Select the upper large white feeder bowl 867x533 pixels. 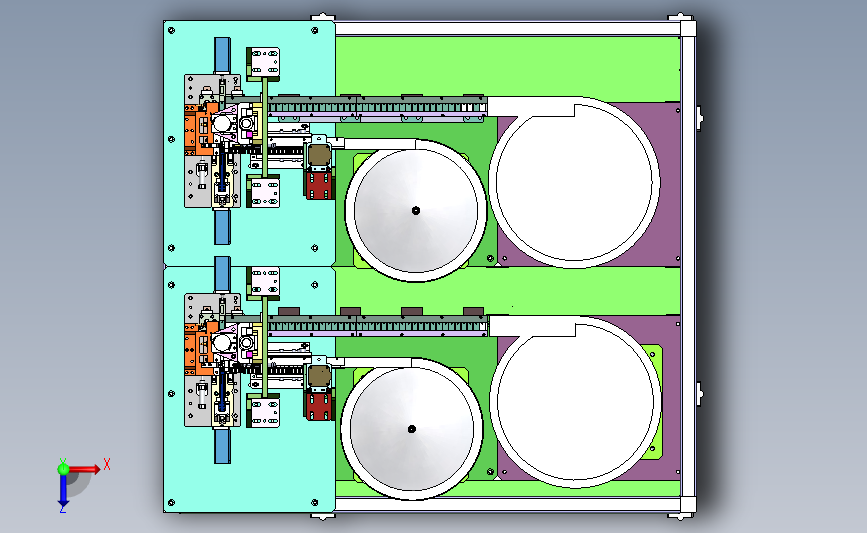click(574, 182)
